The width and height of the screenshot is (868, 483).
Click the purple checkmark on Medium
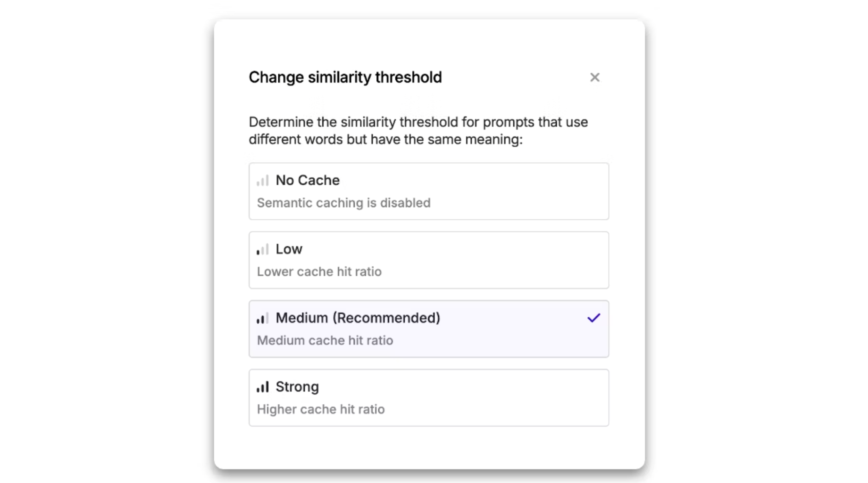[593, 318]
